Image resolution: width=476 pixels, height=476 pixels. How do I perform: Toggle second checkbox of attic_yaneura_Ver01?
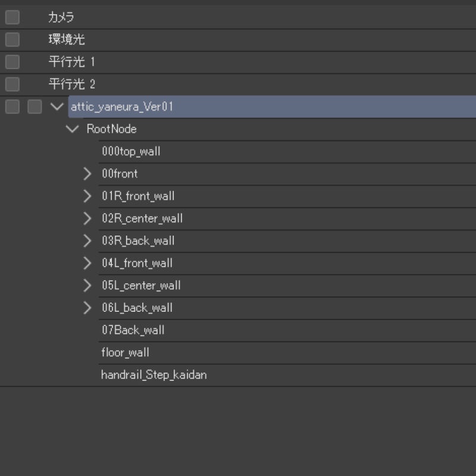[35, 107]
